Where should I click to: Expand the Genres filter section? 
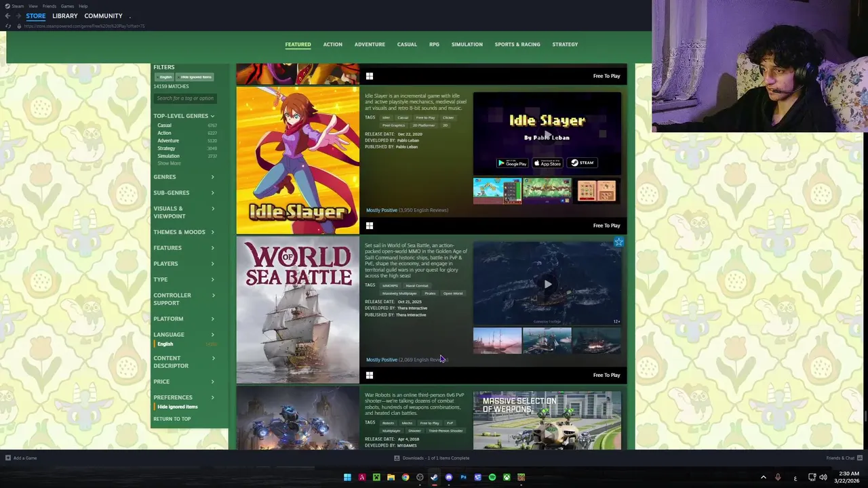coord(184,177)
